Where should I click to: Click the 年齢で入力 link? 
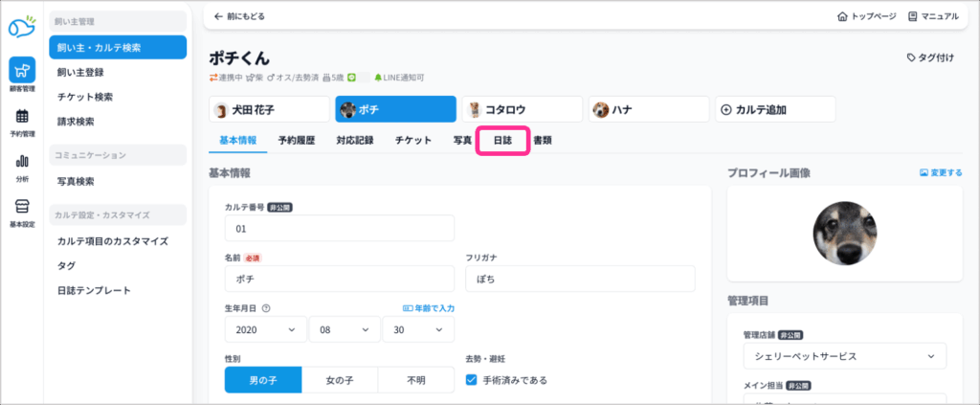428,308
